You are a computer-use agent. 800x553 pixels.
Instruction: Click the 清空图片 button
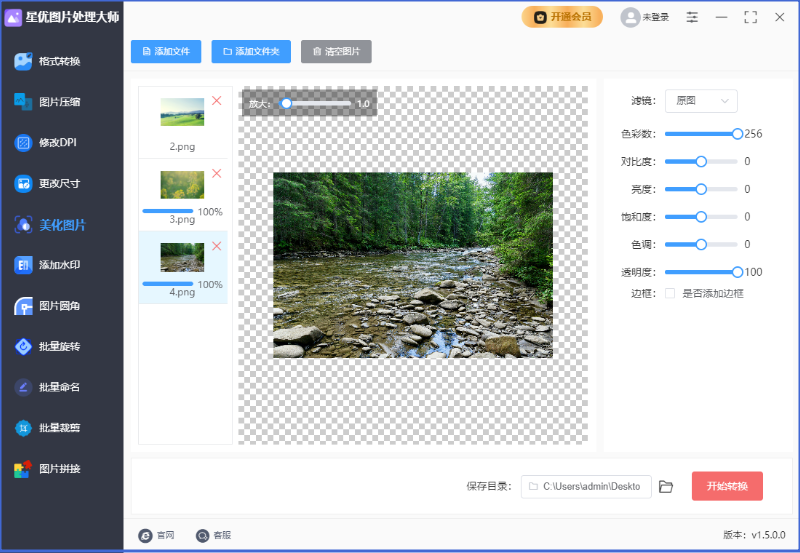coord(336,51)
